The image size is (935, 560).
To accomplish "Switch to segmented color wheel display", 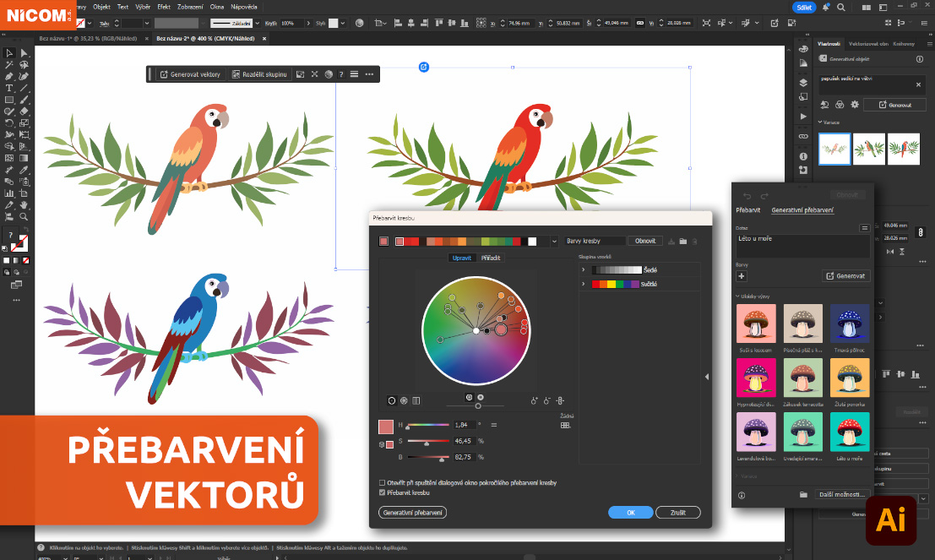I will tap(404, 400).
